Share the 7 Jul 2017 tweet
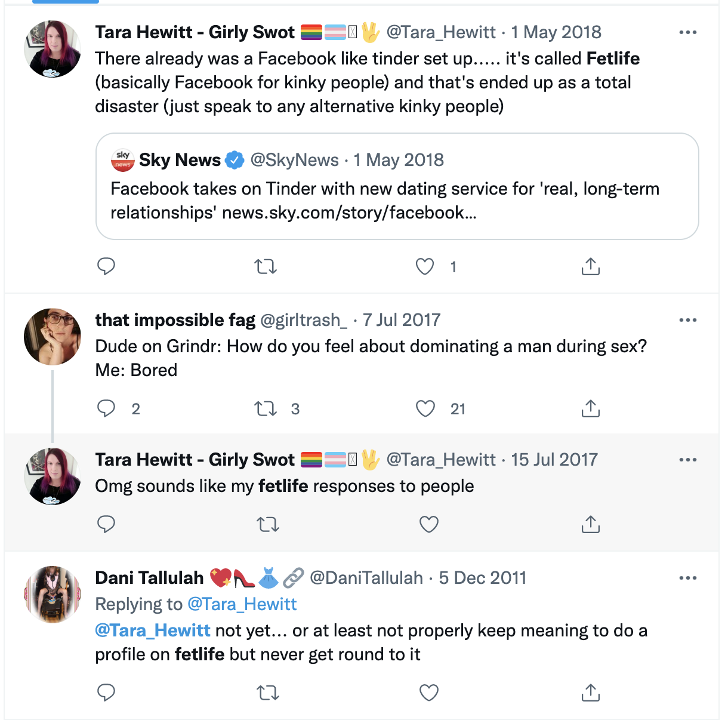Image resolution: width=728 pixels, height=720 pixels. (590, 408)
